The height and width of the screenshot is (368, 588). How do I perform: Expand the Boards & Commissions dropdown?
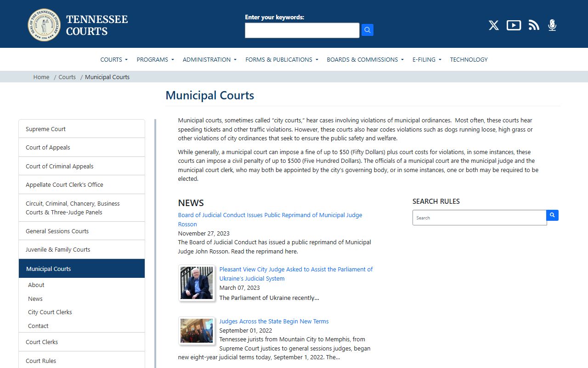tap(365, 59)
